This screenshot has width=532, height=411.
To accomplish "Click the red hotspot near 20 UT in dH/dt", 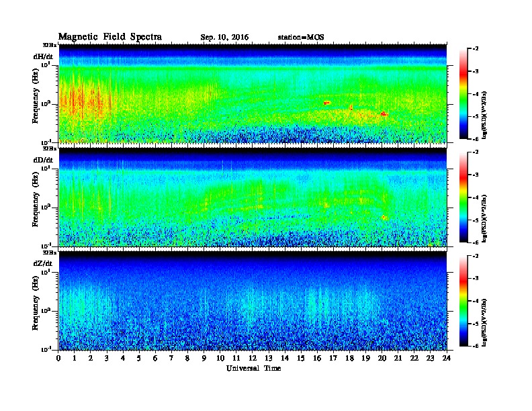I will point(384,114).
